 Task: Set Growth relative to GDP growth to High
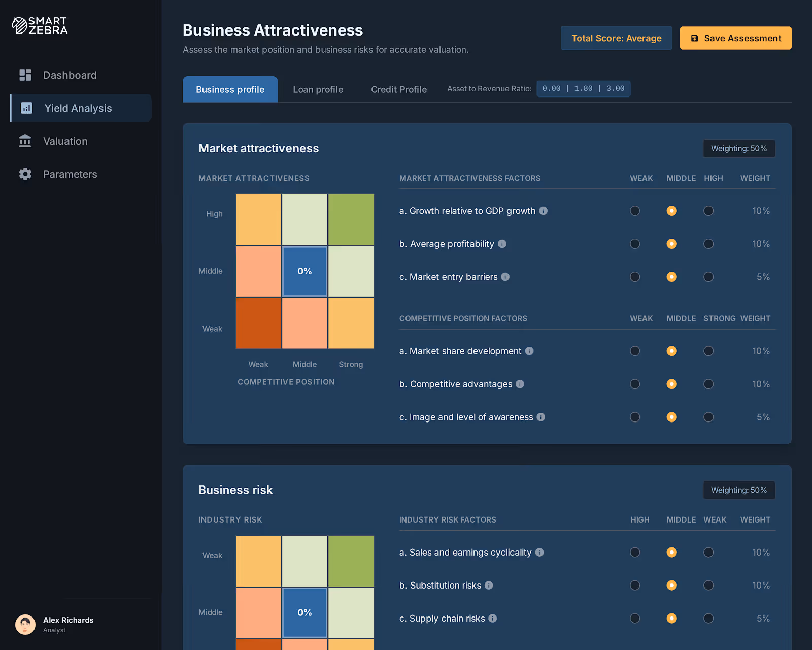(x=708, y=211)
